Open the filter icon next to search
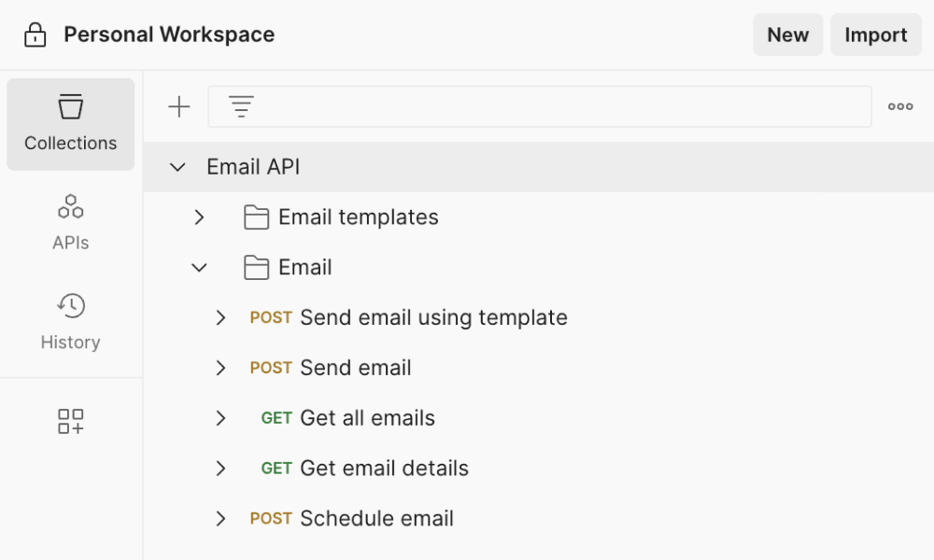934x560 pixels. (x=241, y=105)
